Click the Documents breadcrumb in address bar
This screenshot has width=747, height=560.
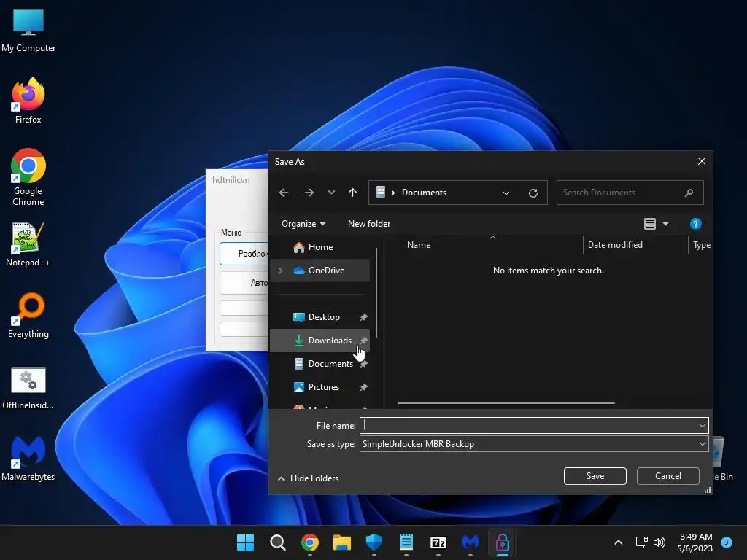click(x=424, y=192)
